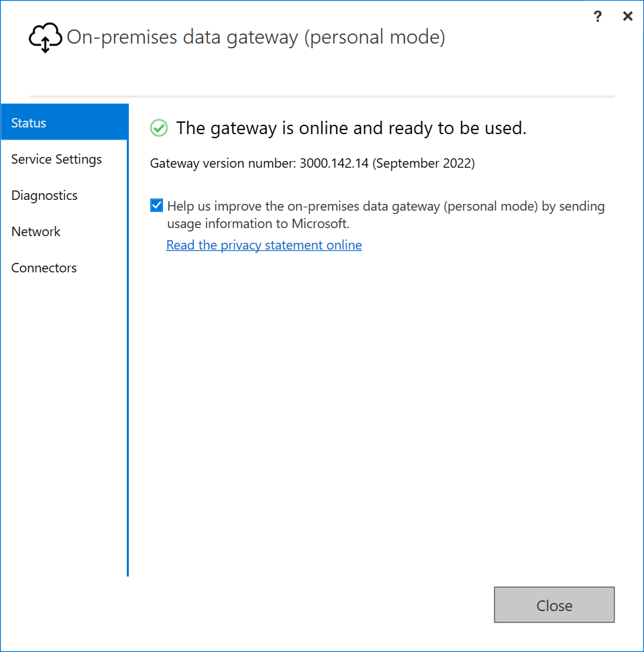Viewport: 644px width, 652px height.
Task: Open help using the question mark icon
Action: click(x=597, y=16)
